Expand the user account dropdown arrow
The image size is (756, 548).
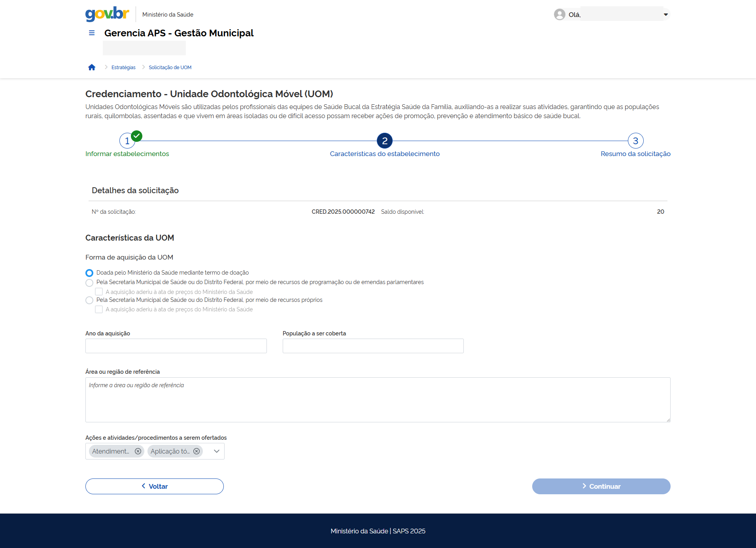pos(666,15)
